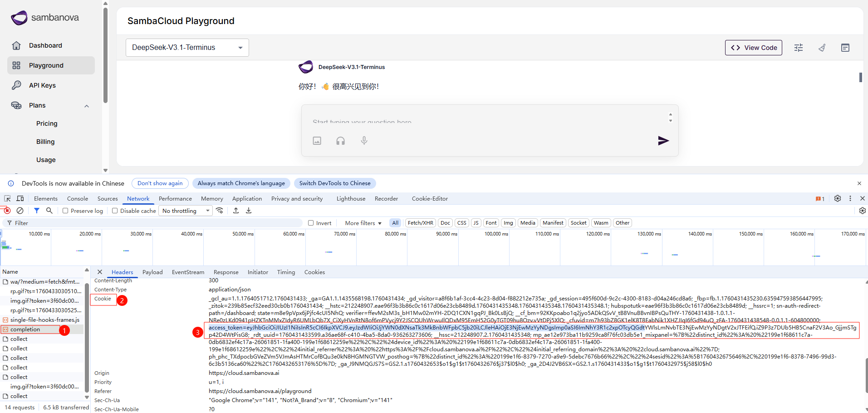Click the image upload icon
The image size is (868, 413).
317,141
